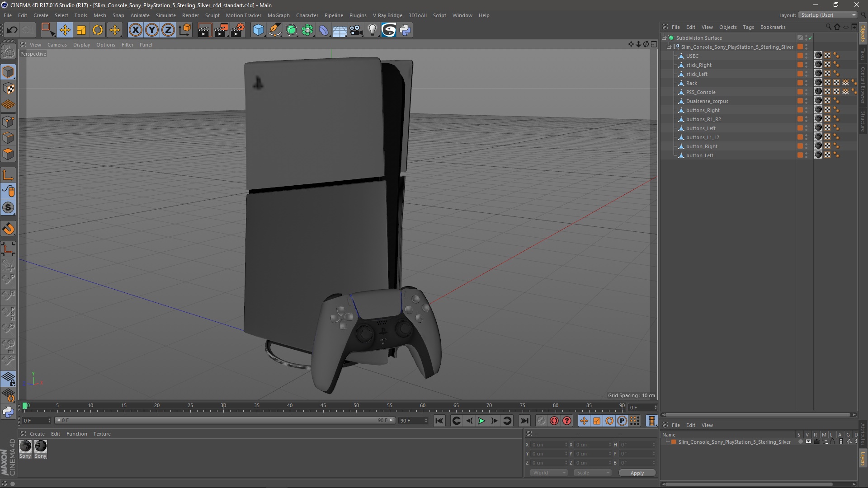The width and height of the screenshot is (868, 488).
Task: Click the Render to Picture Viewer icon
Action: [221, 30]
